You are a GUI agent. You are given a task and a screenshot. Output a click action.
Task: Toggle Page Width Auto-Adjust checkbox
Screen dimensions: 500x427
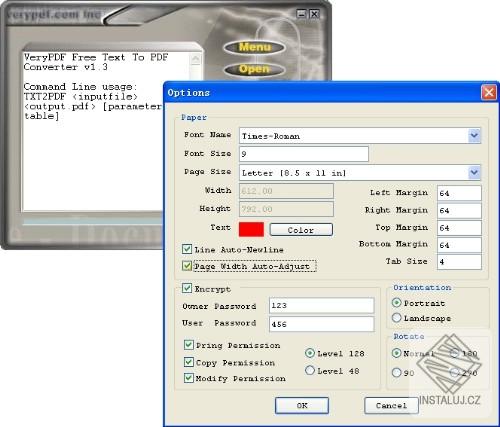[x=187, y=266]
